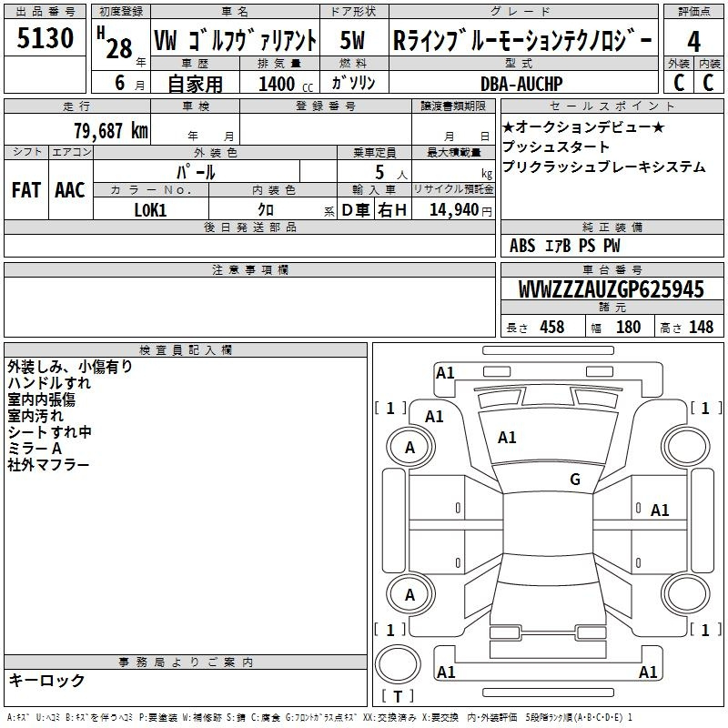The width and height of the screenshot is (728, 728).
Task: Click the D車 import marker
Action: click(x=356, y=210)
